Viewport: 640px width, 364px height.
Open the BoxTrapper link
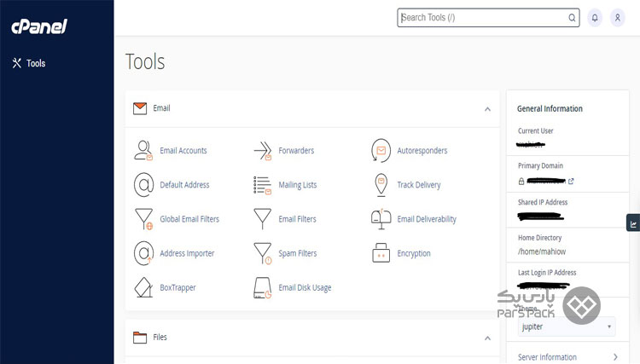(x=177, y=287)
